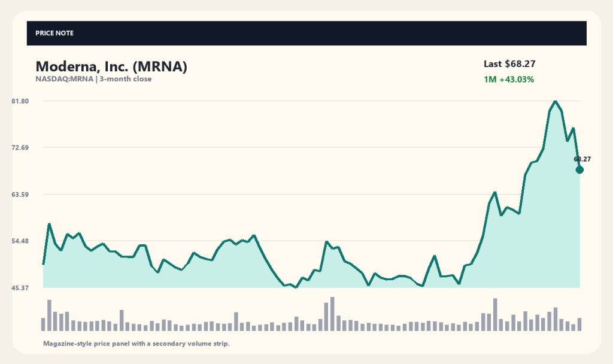Click the tallest volume bar in the strip

click(332, 314)
